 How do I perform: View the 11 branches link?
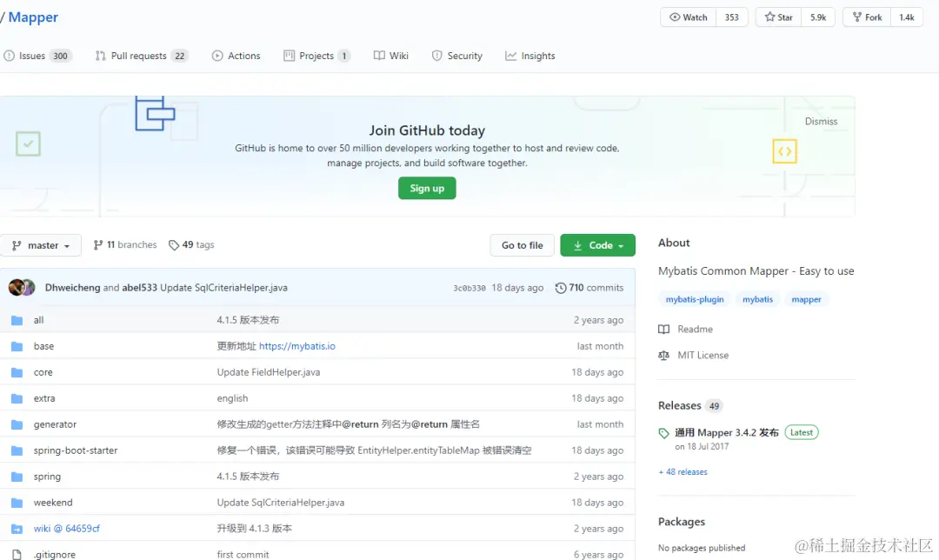(125, 245)
